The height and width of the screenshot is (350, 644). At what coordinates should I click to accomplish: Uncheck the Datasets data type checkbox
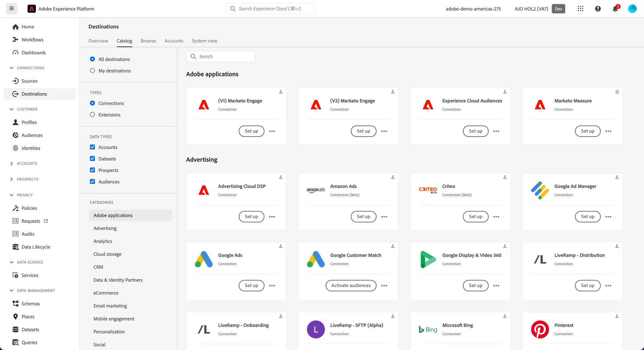pyautogui.click(x=92, y=158)
